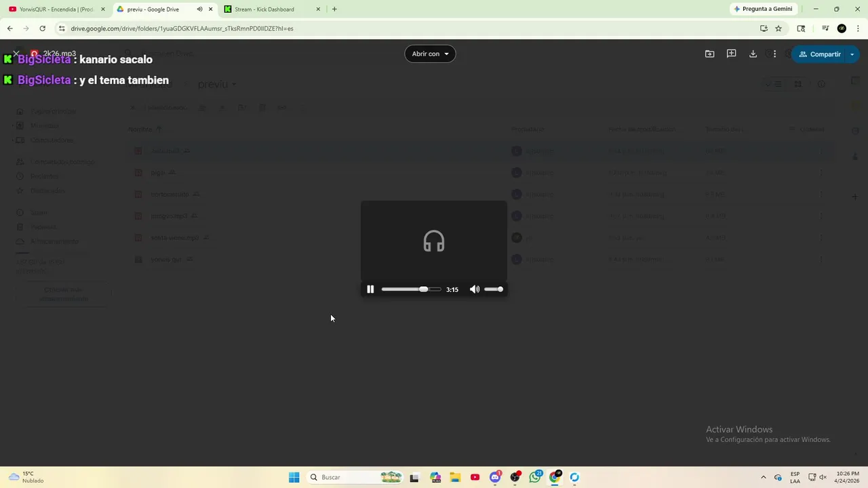The height and width of the screenshot is (488, 868).
Task: Pause the audio playback
Action: tap(370, 289)
